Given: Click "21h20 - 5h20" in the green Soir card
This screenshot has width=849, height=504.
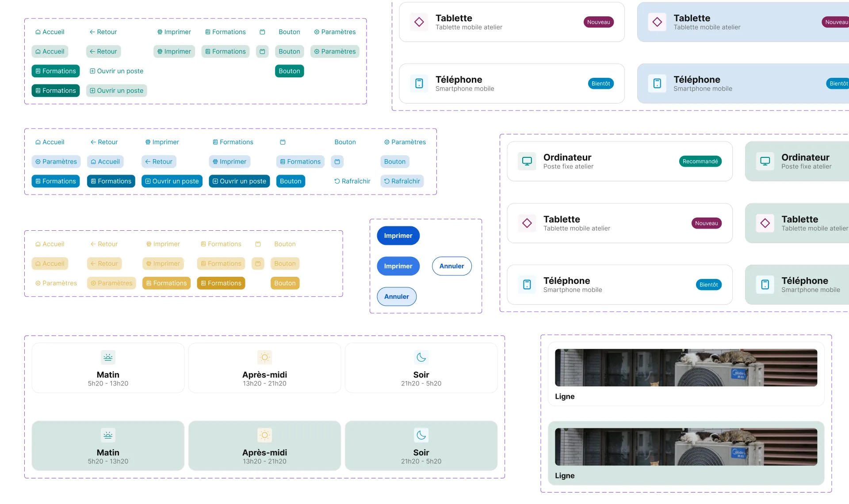Looking at the screenshot, I should click(421, 462).
